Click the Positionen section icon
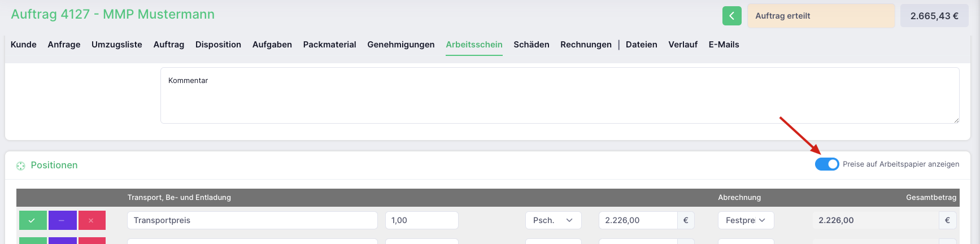Viewport: 980px width, 244px height. tap(21, 165)
